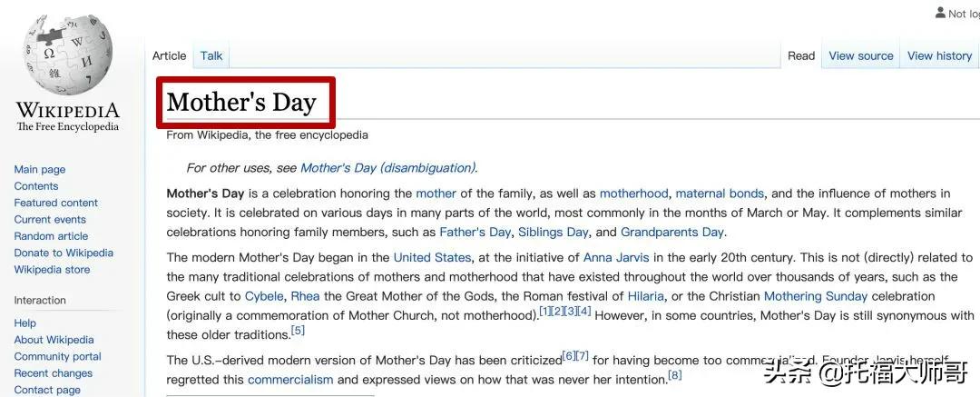The width and height of the screenshot is (980, 397).
Task: Follow the Anna Jarvis link
Action: pos(615,257)
